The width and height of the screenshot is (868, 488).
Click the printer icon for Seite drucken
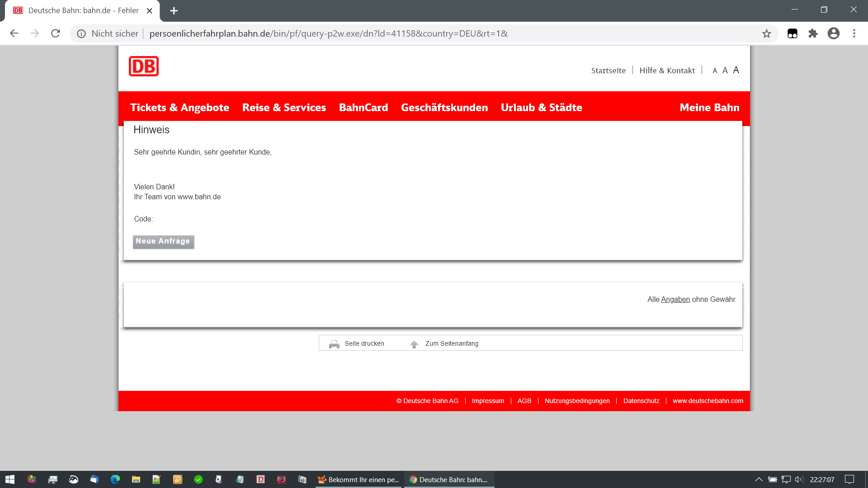click(x=334, y=344)
